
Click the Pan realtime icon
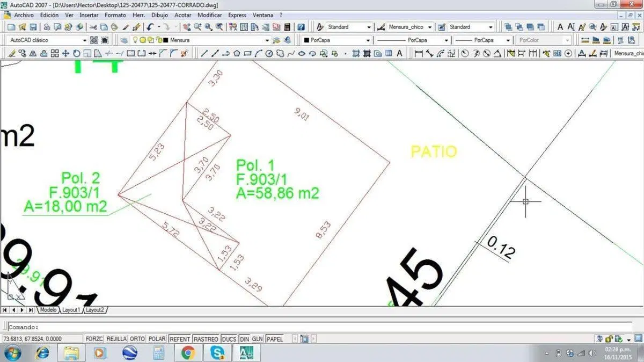(186, 27)
